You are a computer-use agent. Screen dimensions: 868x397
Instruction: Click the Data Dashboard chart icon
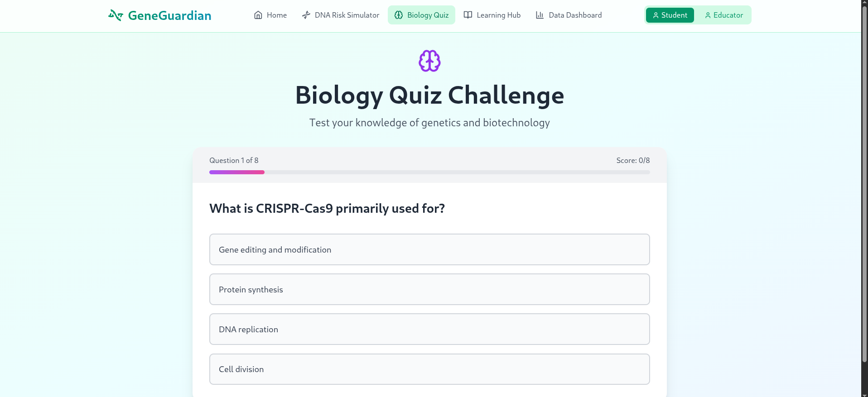click(540, 15)
